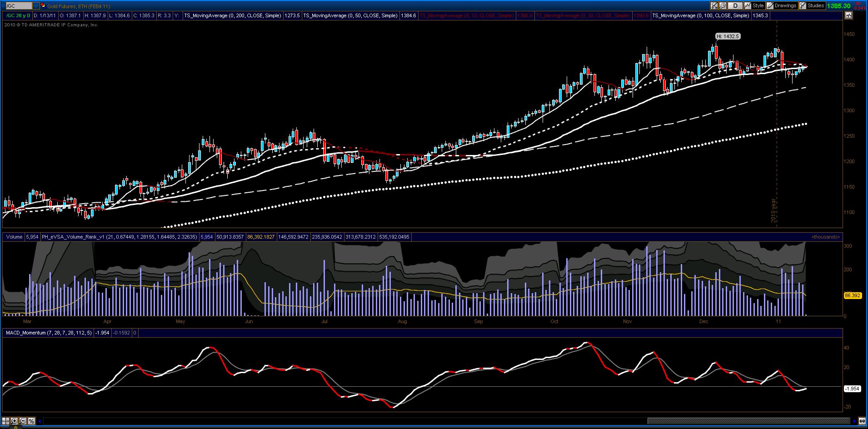Click the TS_MovingAverage 100 CLOSE Simple study label
This screenshot has height=429, width=868.
701,15
